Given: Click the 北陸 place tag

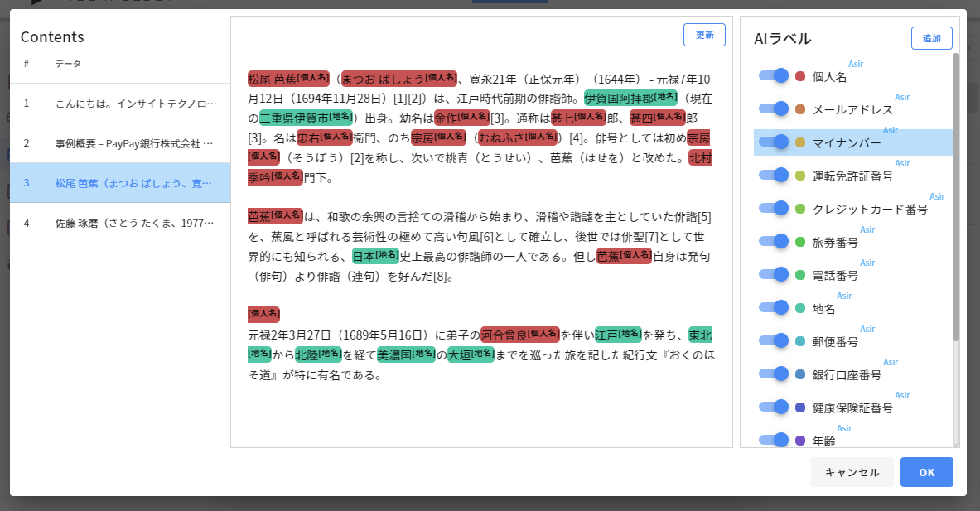Looking at the screenshot, I should [319, 354].
